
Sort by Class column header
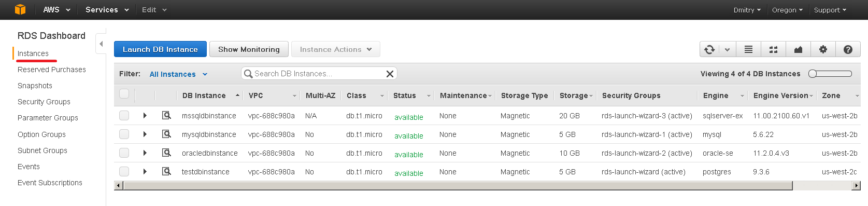pos(365,95)
